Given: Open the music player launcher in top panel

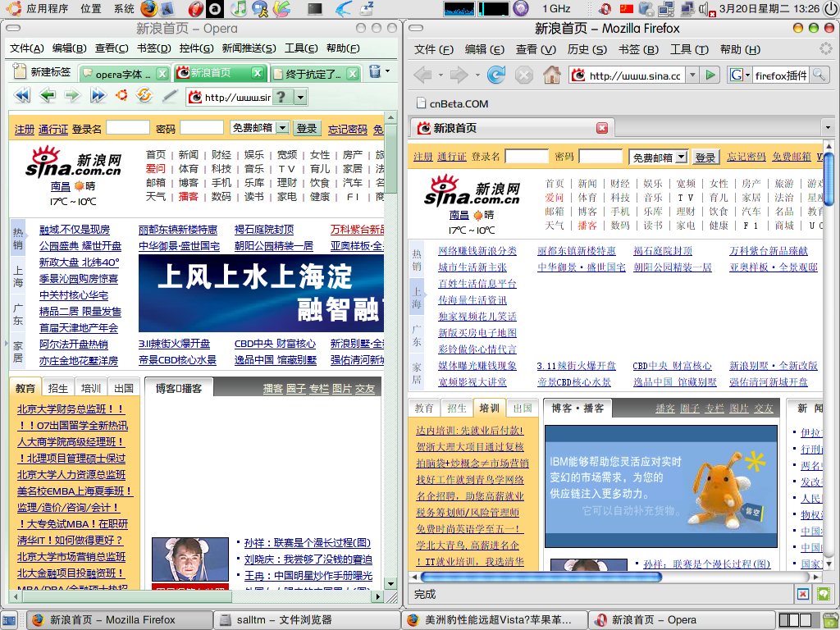Looking at the screenshot, I should pyautogui.click(x=238, y=8).
